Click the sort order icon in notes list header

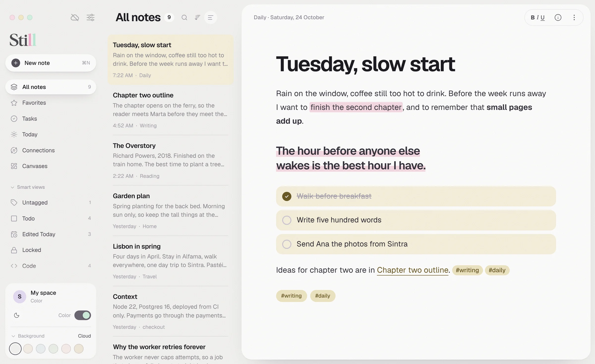coord(197,18)
